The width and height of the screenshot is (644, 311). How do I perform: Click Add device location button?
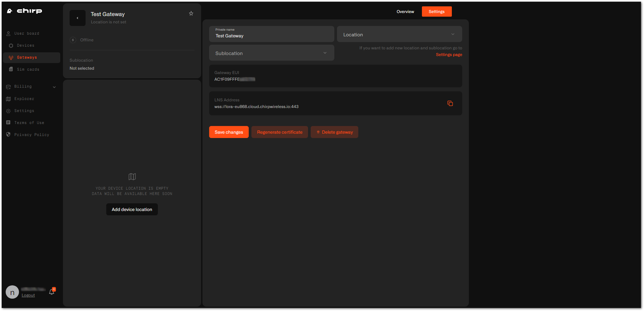[x=132, y=210]
